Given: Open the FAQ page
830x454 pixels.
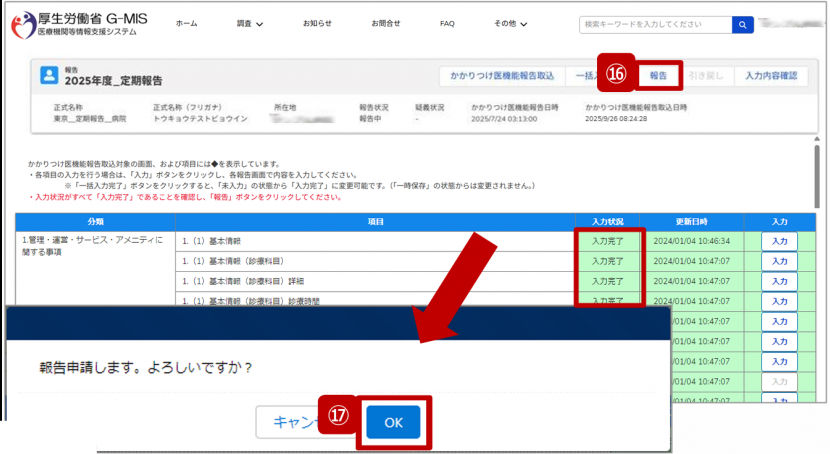Looking at the screenshot, I should [x=447, y=23].
